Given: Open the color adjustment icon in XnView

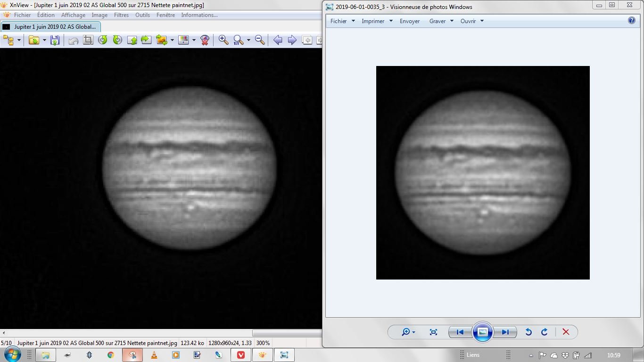Looking at the screenshot, I should click(x=183, y=40).
